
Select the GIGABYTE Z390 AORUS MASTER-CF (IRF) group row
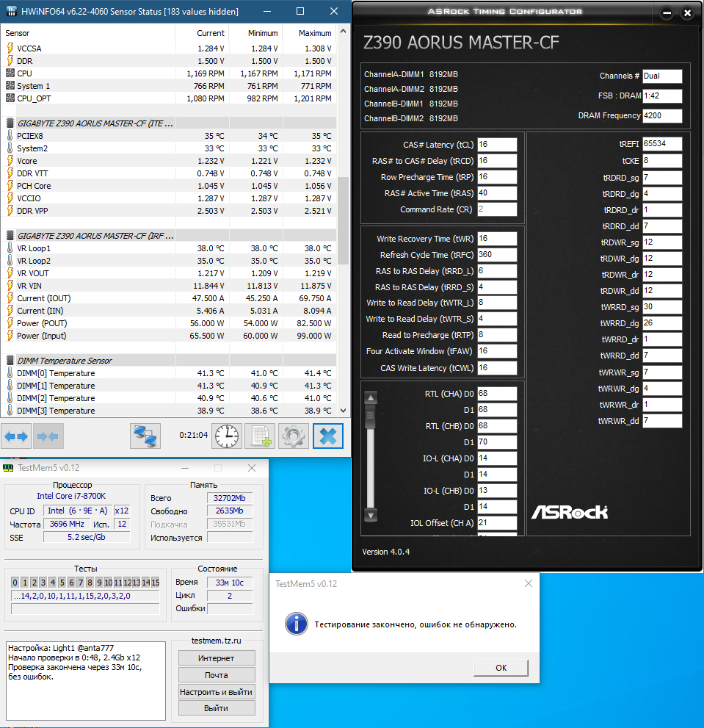click(169, 235)
